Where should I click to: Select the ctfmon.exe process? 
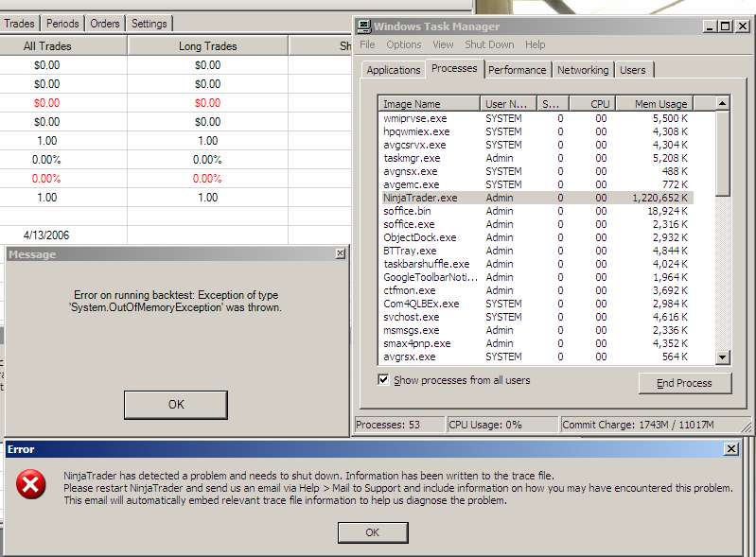pos(536,290)
